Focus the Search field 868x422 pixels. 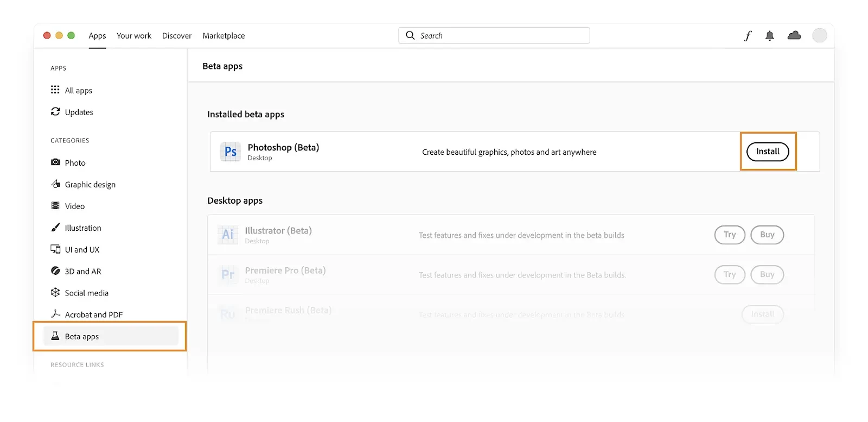[494, 35]
